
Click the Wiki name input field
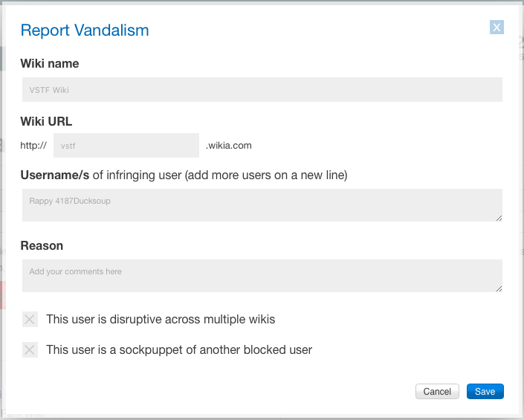262,89
